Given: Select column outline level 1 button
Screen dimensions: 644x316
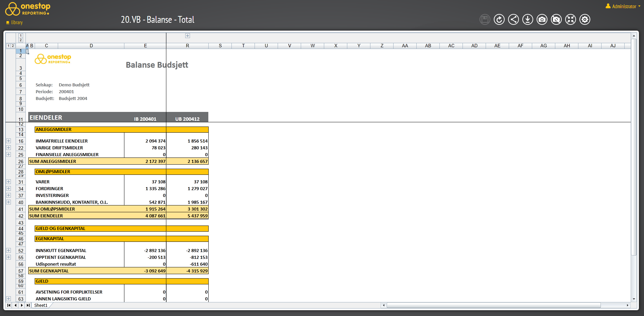Looking at the screenshot, I should (20, 35).
